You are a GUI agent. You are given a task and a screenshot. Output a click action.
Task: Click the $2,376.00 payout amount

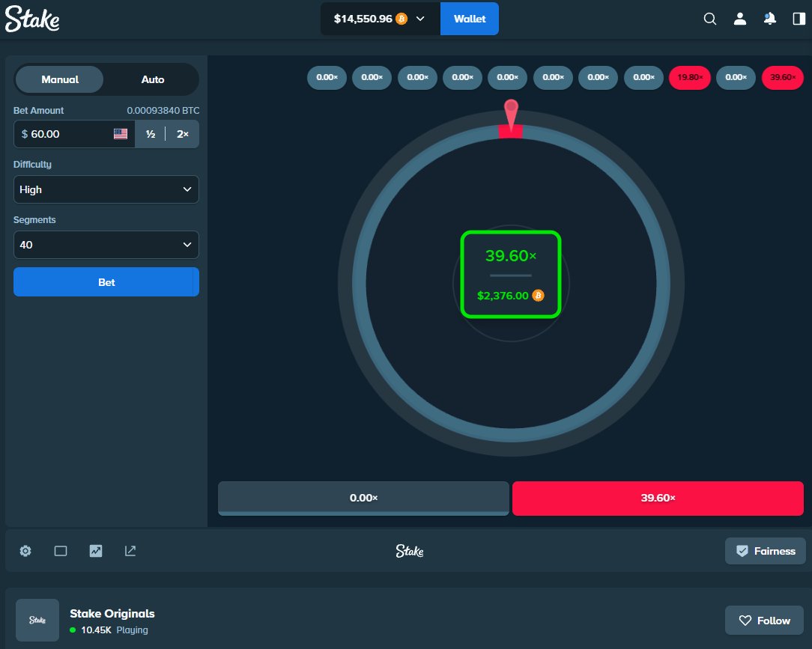(503, 296)
